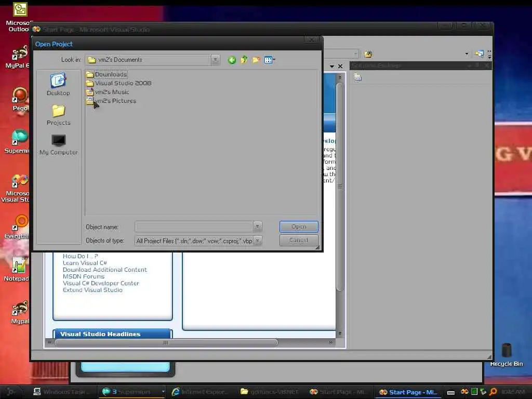
Task: Click the Cancel button
Action: tap(299, 240)
